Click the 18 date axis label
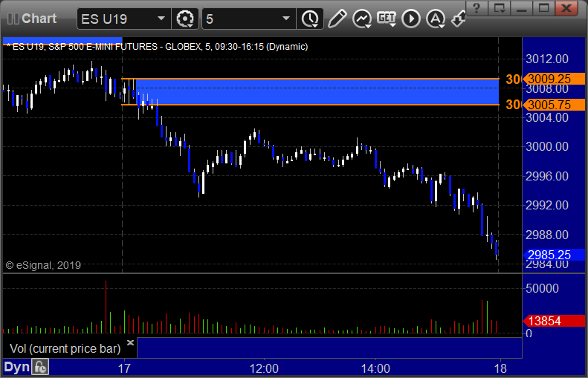 [x=500, y=368]
